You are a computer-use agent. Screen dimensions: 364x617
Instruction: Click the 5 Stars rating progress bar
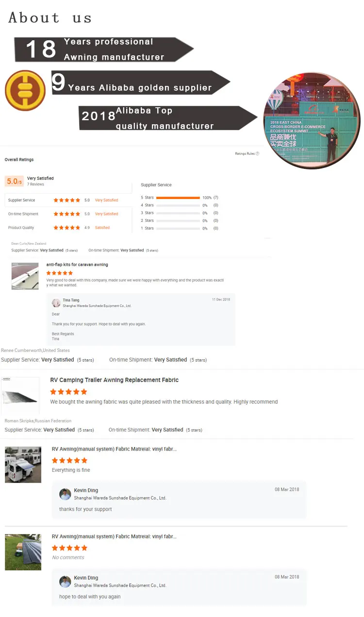tap(178, 198)
